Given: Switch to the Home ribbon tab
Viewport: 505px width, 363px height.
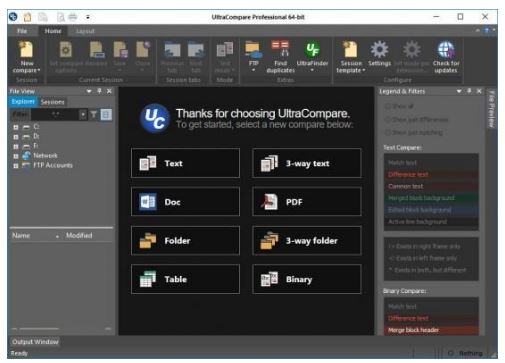Looking at the screenshot, I should pos(53,31).
